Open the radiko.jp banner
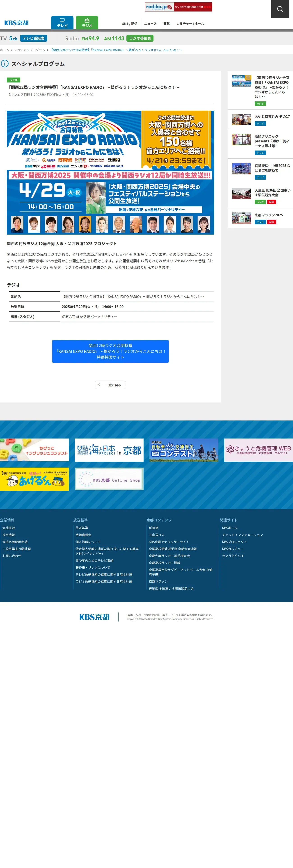Viewport: 293px width, 868px height. (x=178, y=7)
